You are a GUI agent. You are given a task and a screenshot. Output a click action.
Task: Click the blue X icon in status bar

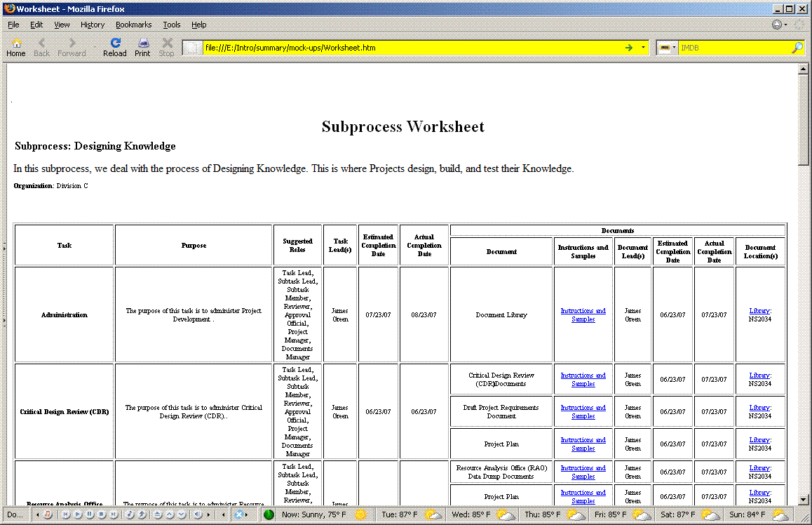[x=238, y=514]
